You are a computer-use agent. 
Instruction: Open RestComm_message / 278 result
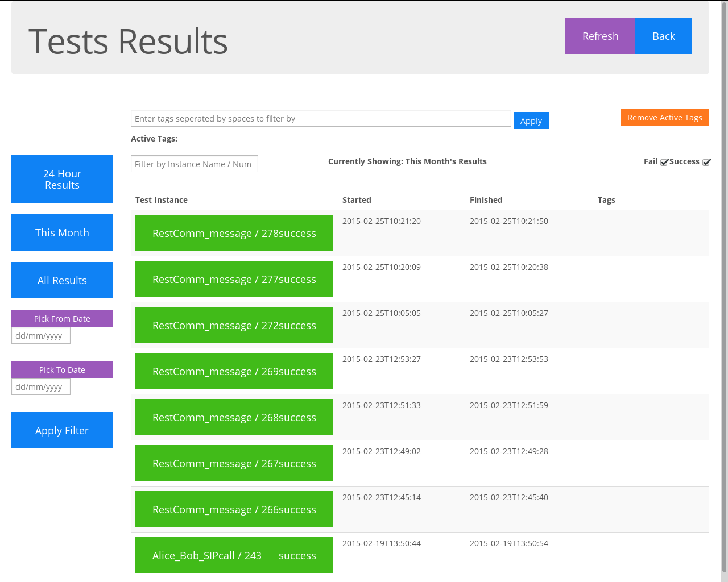[234, 233]
